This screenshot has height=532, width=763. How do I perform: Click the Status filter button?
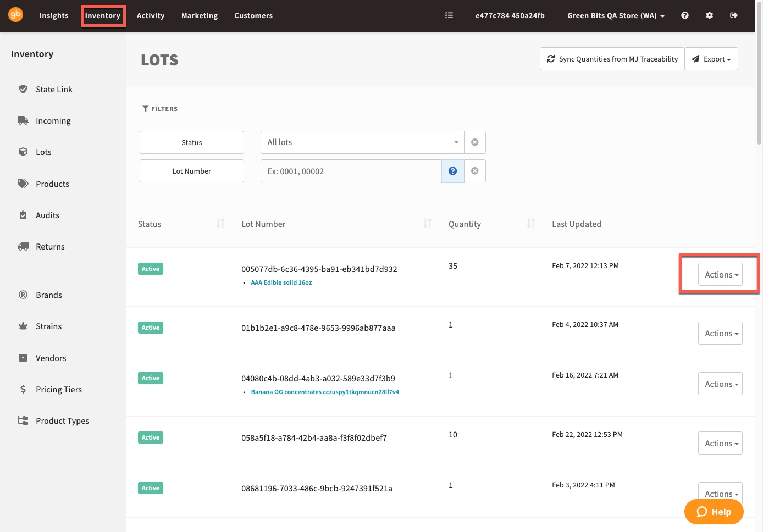tap(192, 142)
